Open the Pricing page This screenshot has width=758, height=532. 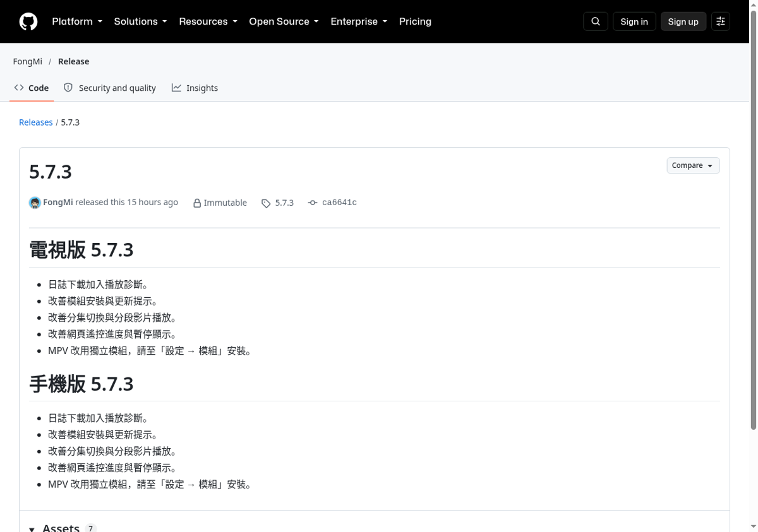[x=415, y=21]
